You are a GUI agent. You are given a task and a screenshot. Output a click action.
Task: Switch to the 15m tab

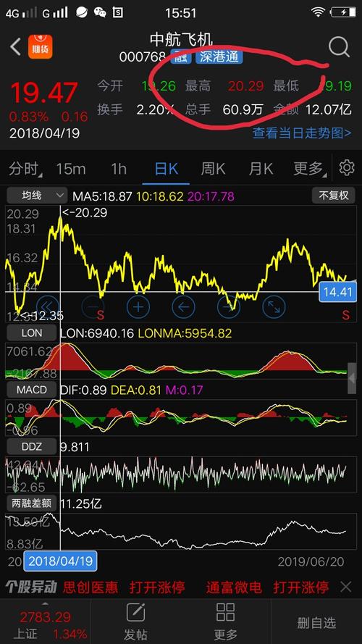click(x=71, y=168)
